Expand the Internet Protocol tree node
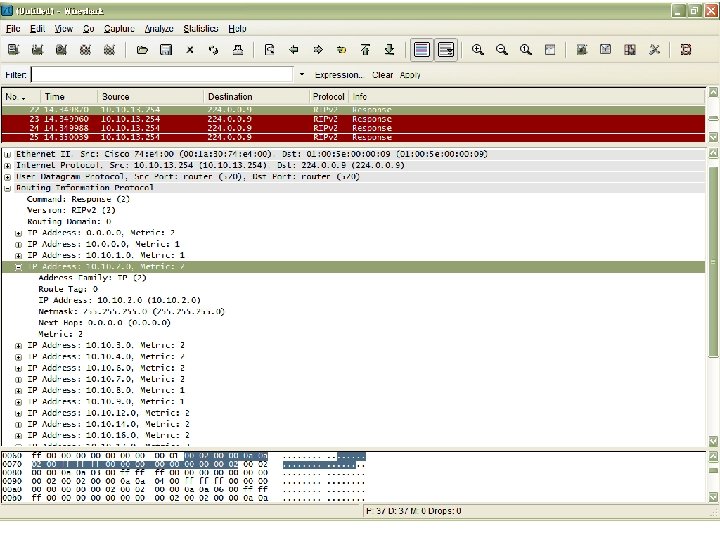Viewport: 720px width, 540px height. pyautogui.click(x=7, y=166)
